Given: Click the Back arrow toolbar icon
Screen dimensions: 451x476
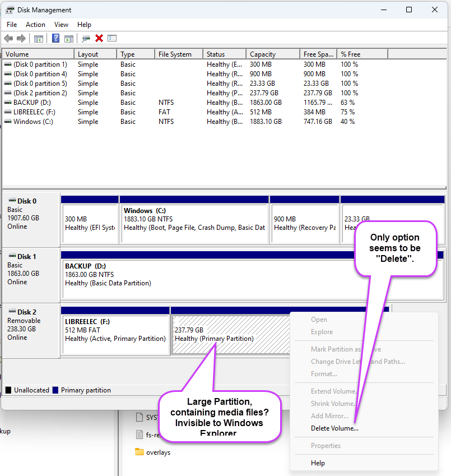Looking at the screenshot, I should pos(8,38).
